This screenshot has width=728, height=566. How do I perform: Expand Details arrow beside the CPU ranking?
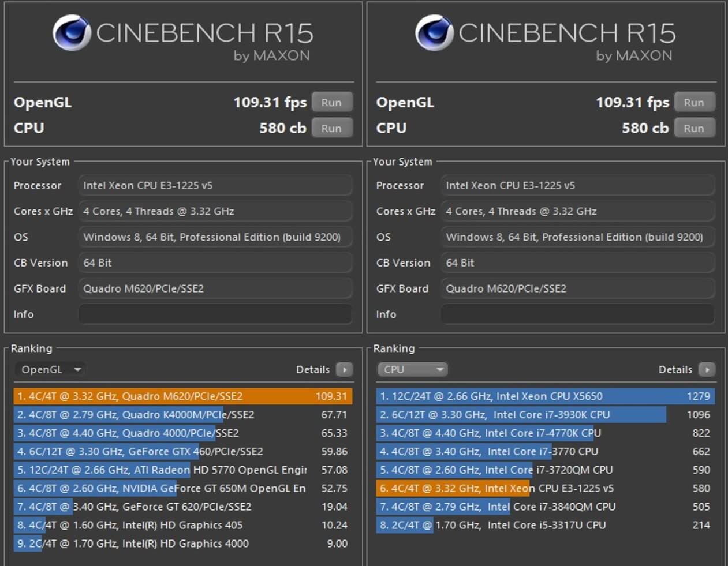pyautogui.click(x=707, y=369)
